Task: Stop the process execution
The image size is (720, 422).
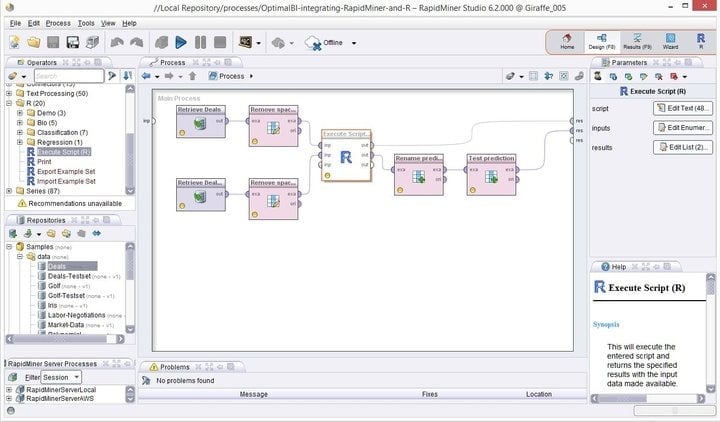Action: [x=220, y=43]
